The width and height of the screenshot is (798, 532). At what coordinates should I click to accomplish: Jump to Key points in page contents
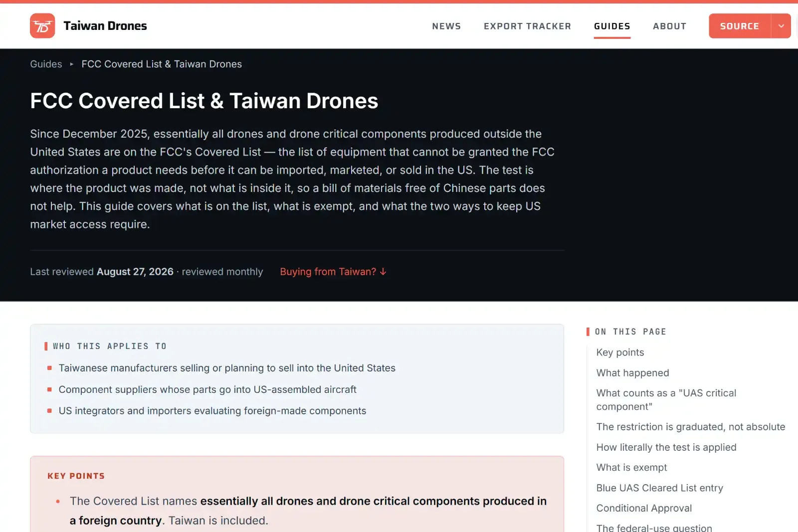[x=620, y=353]
